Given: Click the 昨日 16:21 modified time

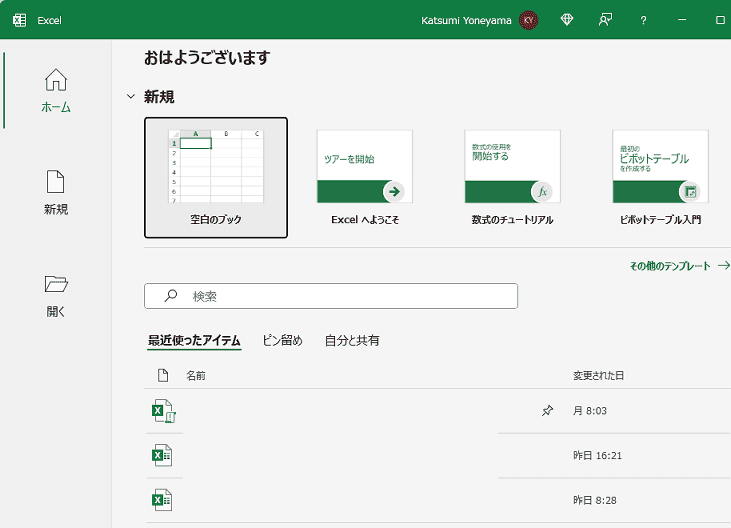Looking at the screenshot, I should click(597, 455).
